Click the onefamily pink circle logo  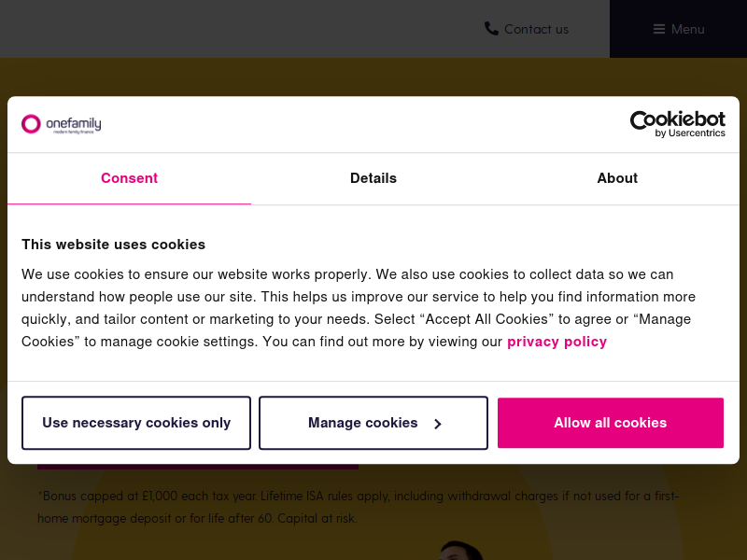click(31, 124)
